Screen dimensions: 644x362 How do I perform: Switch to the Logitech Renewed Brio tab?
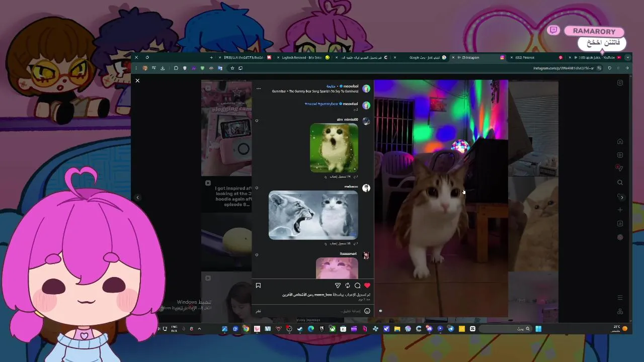[302, 57]
